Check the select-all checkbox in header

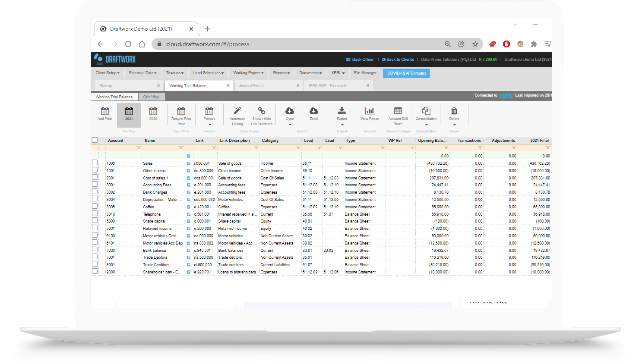pos(95,140)
